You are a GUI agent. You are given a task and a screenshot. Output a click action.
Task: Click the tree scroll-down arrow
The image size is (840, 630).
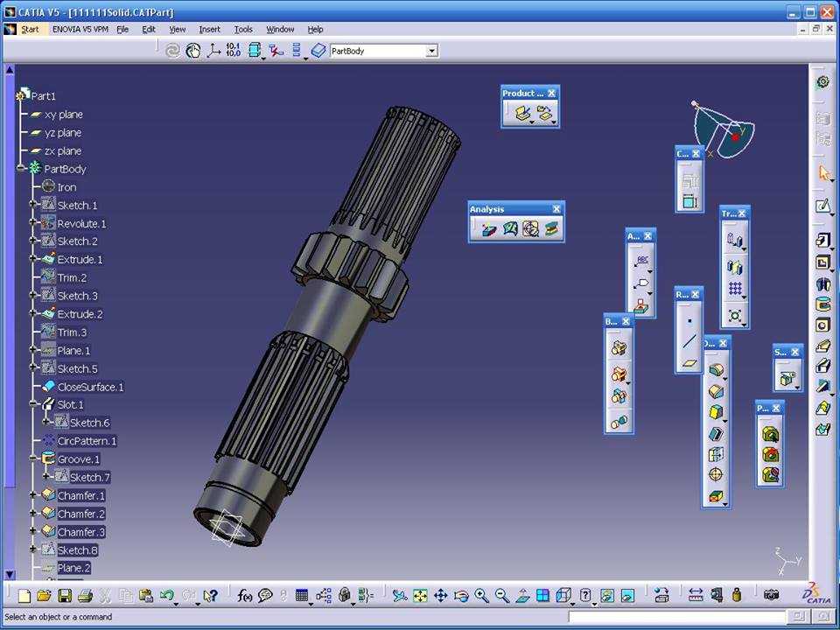click(9, 574)
